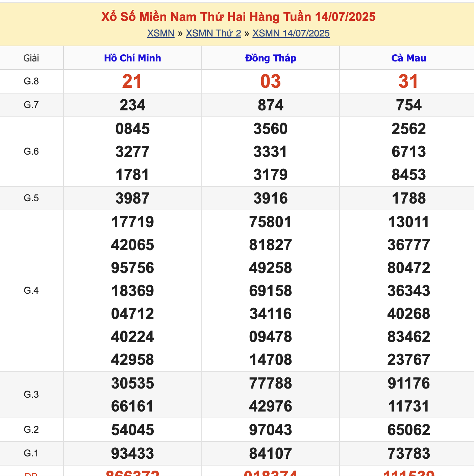Click the G.6 row label
This screenshot has height=476, width=474.
point(31,152)
